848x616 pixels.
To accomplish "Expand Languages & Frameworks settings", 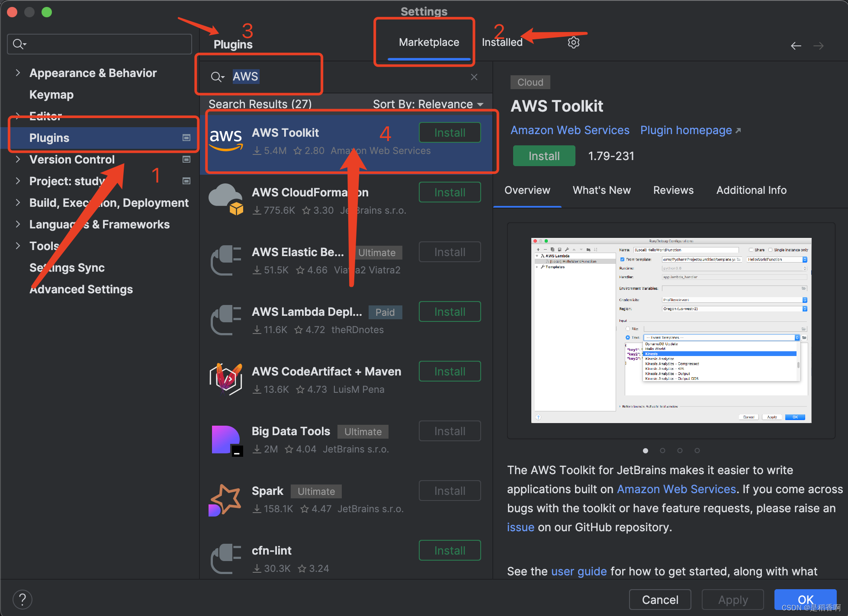I will coord(18,224).
